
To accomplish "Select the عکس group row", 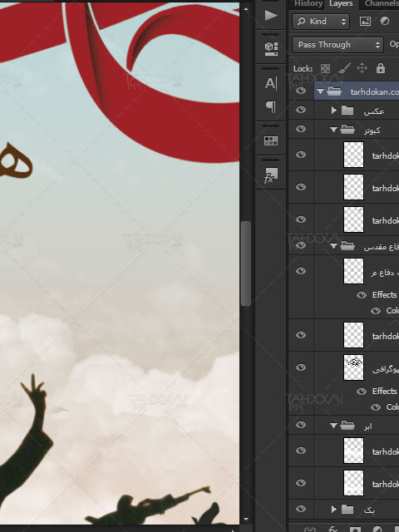I will coord(357,110).
